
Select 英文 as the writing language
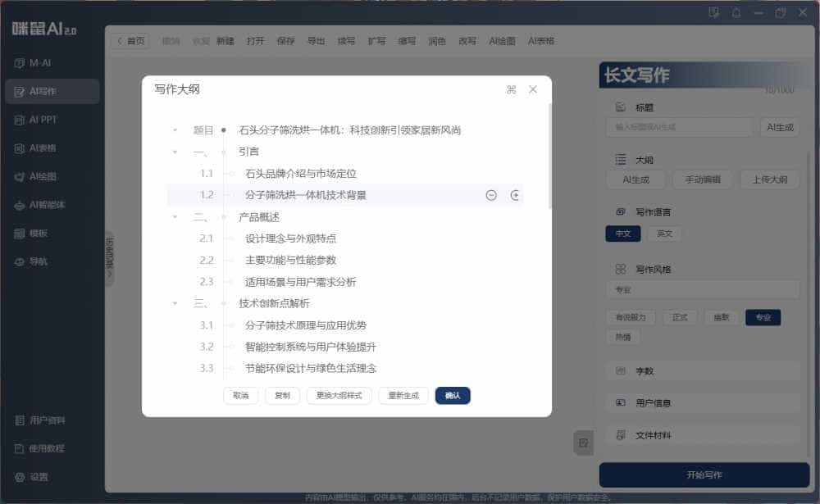coord(664,234)
